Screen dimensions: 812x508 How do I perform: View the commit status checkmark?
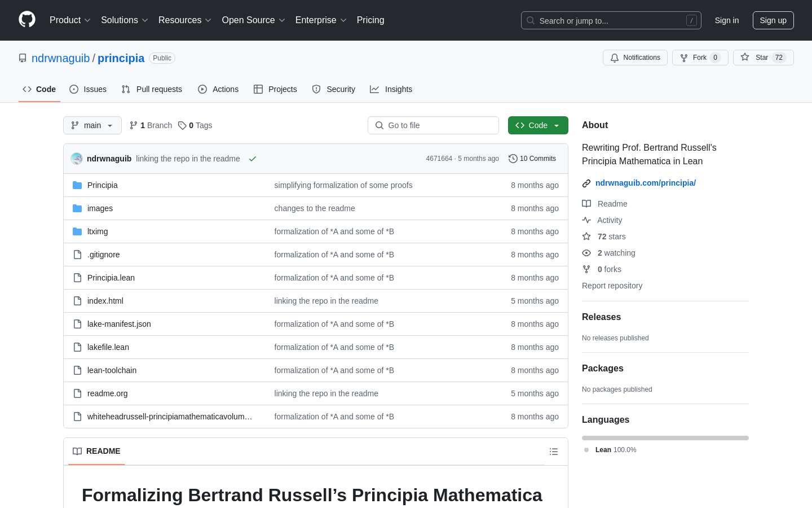253,159
